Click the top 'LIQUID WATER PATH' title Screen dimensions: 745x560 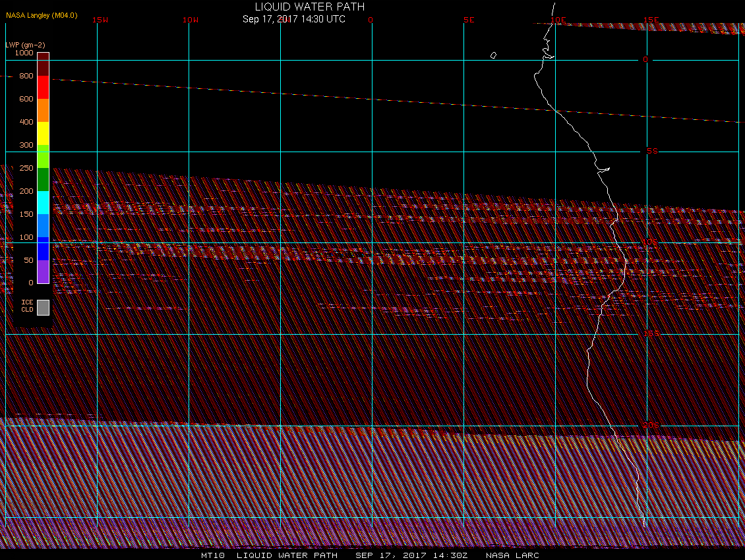pos(310,7)
